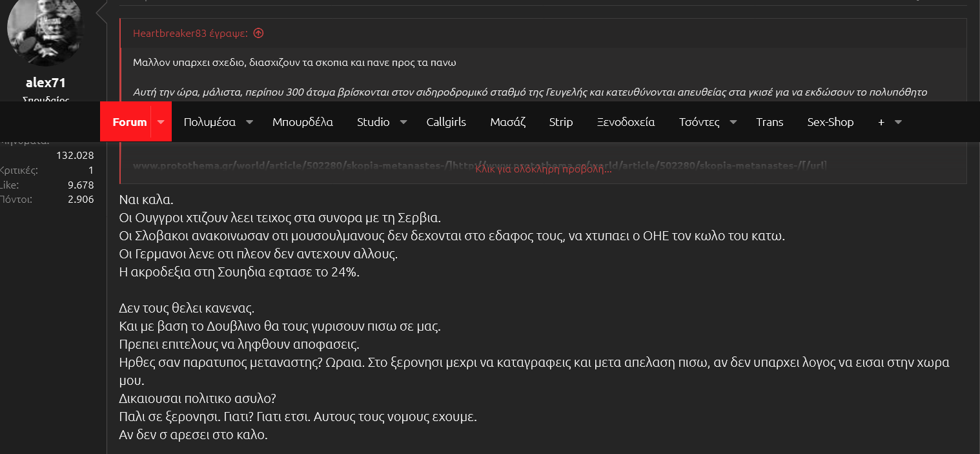Screen dimensions: 980x454
Task: Open the Studio menu item
Action: (373, 122)
